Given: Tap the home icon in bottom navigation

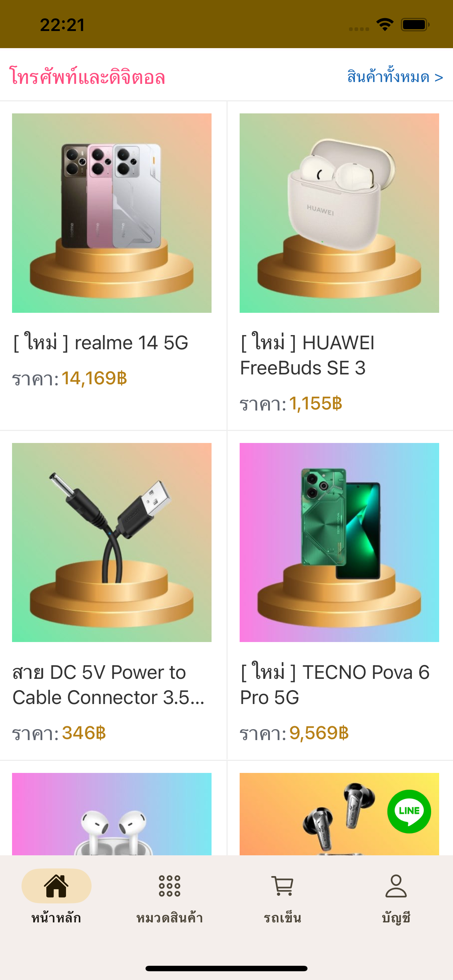Looking at the screenshot, I should coord(56,886).
